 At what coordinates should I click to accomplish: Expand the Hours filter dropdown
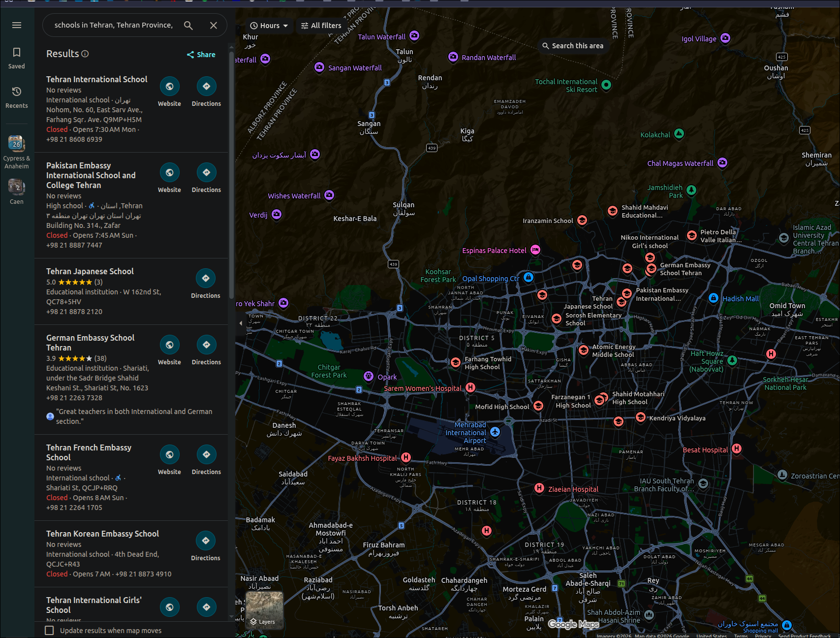click(x=269, y=26)
